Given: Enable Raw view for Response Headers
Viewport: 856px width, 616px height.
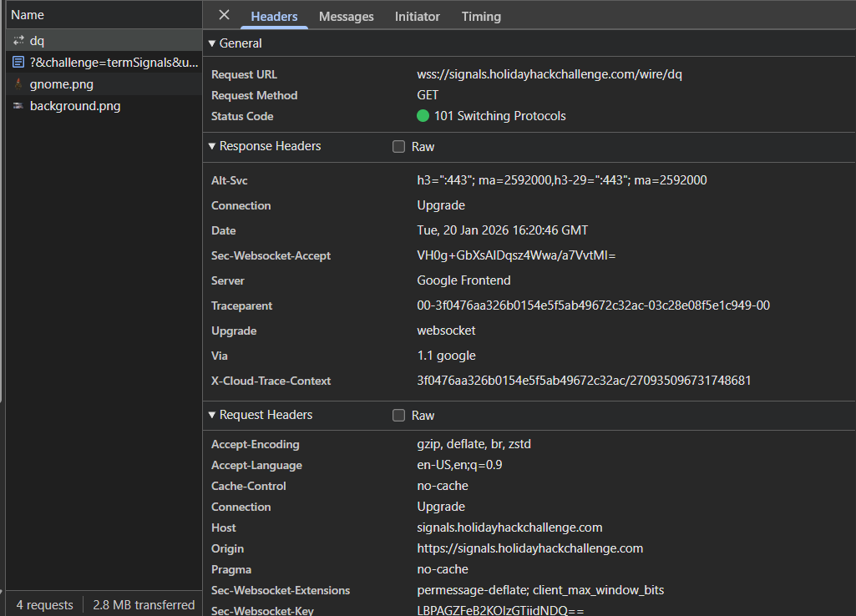Looking at the screenshot, I should point(398,147).
